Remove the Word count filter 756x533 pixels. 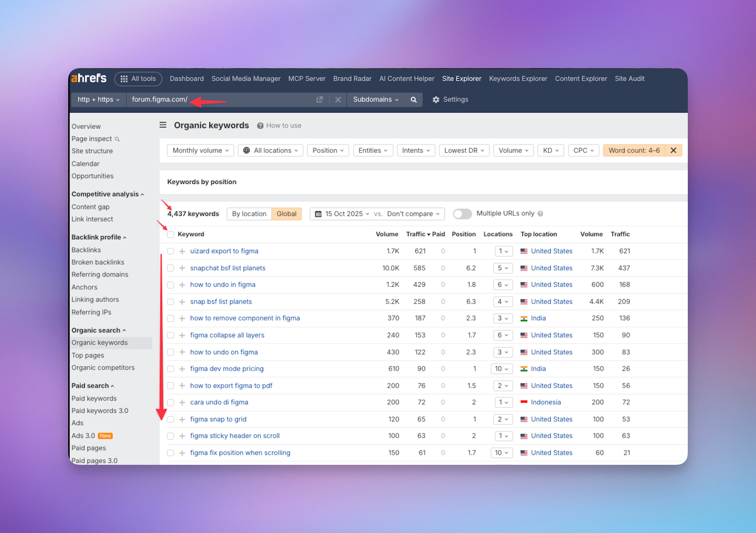673,150
